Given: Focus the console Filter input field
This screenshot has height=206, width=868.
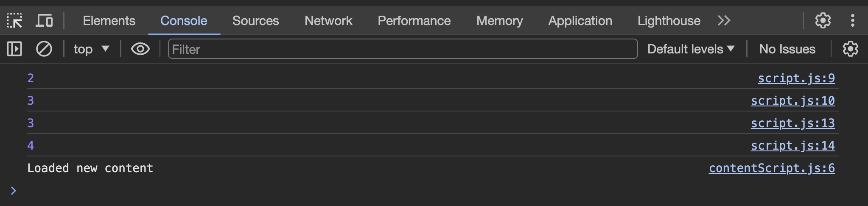Looking at the screenshot, I should click(403, 49).
